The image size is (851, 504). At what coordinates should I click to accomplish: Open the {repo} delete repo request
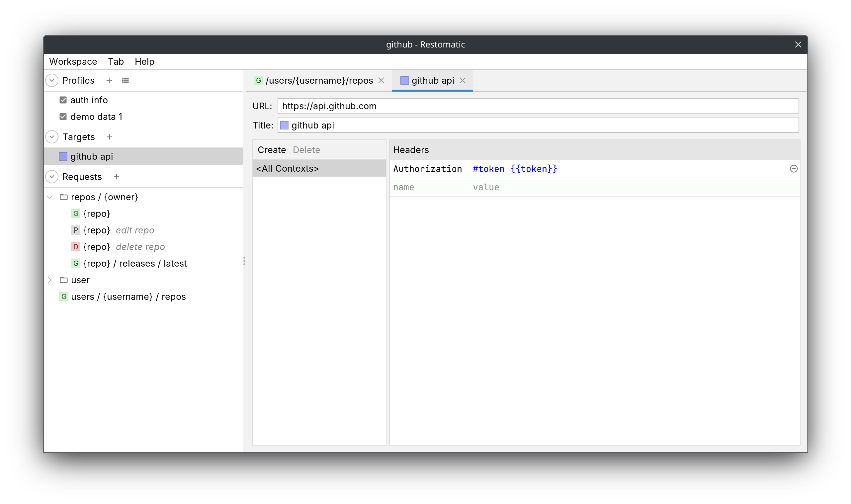coord(124,247)
